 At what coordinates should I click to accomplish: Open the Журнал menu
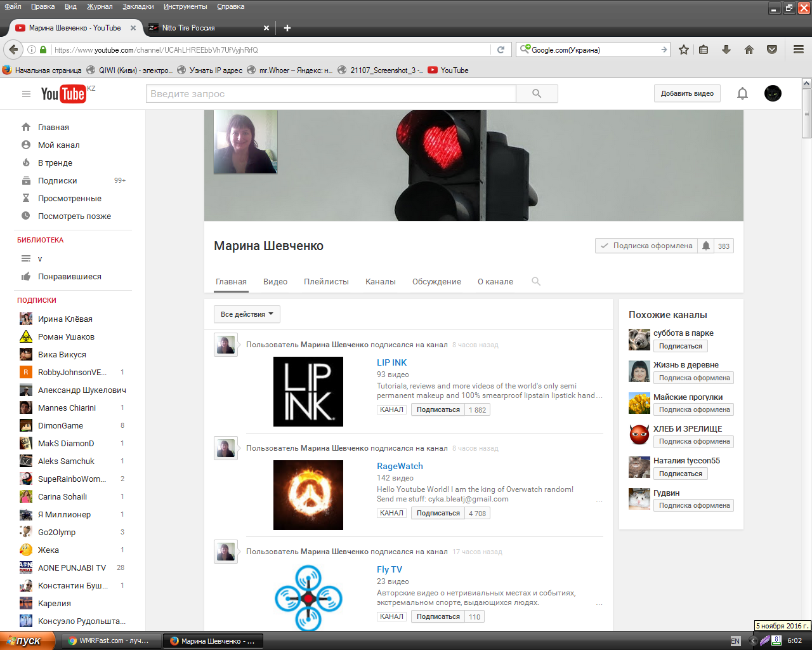[100, 6]
